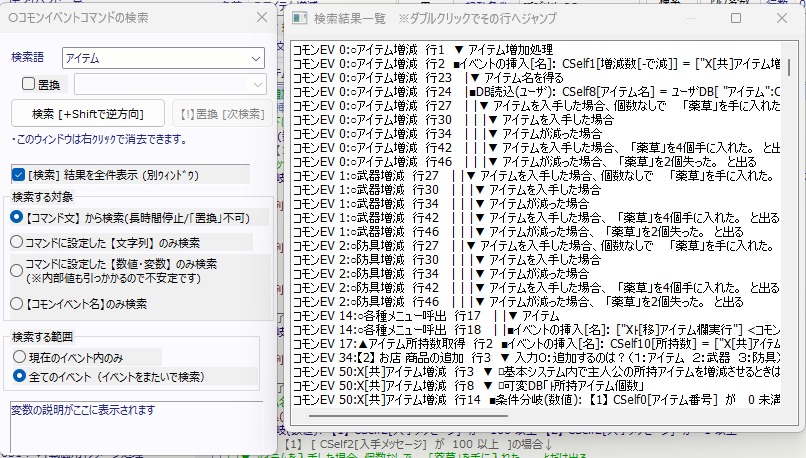Select result アイテム増減 行30 row
This screenshot has width=806, height=458.
tap(537, 120)
